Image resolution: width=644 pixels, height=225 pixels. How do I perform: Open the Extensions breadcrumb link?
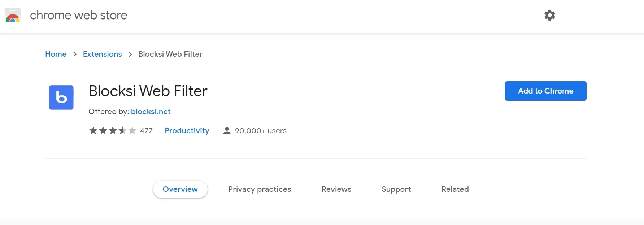tap(102, 54)
